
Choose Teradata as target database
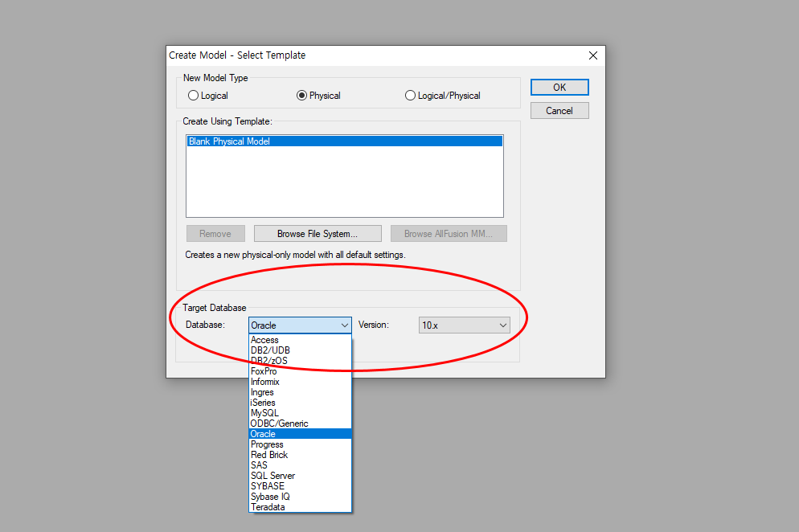[300, 507]
